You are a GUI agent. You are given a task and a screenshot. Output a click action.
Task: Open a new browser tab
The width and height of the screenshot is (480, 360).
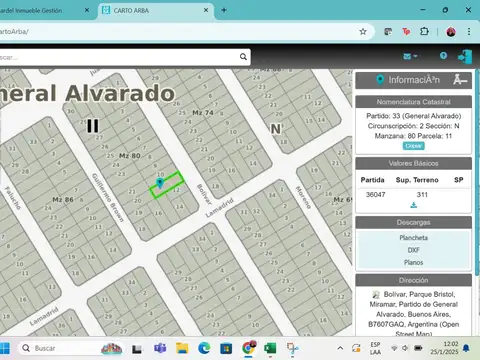tap(224, 10)
